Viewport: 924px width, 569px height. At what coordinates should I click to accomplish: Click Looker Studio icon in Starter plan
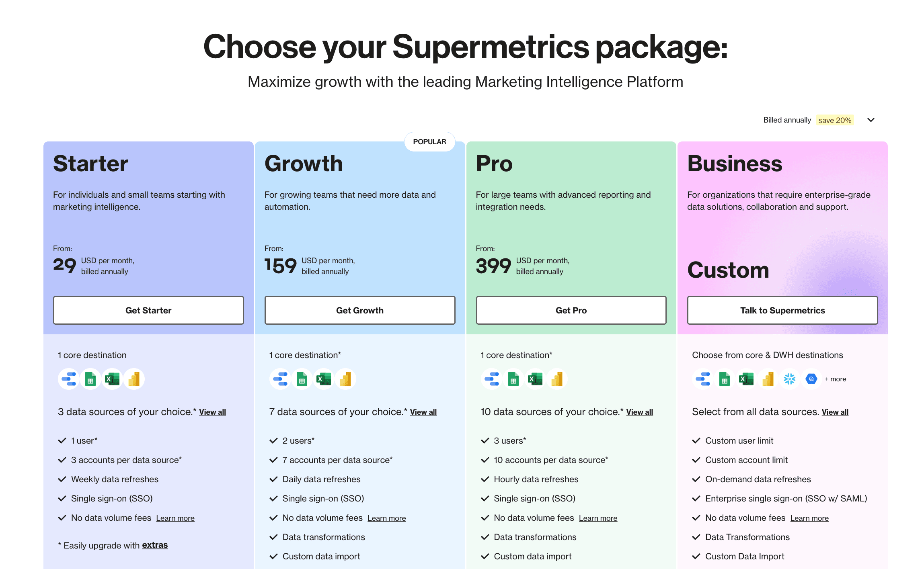[68, 379]
